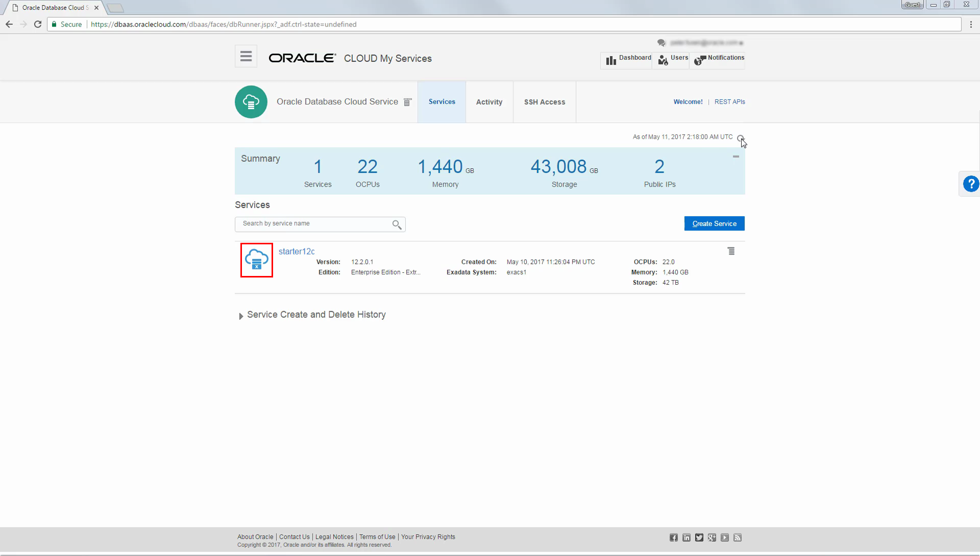Click the Secure padlock site info

(67, 24)
